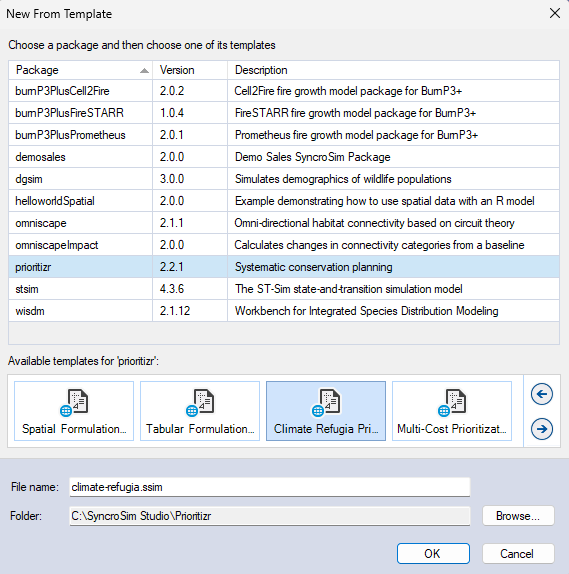Click the left arrow template navigation icon

[x=542, y=394]
